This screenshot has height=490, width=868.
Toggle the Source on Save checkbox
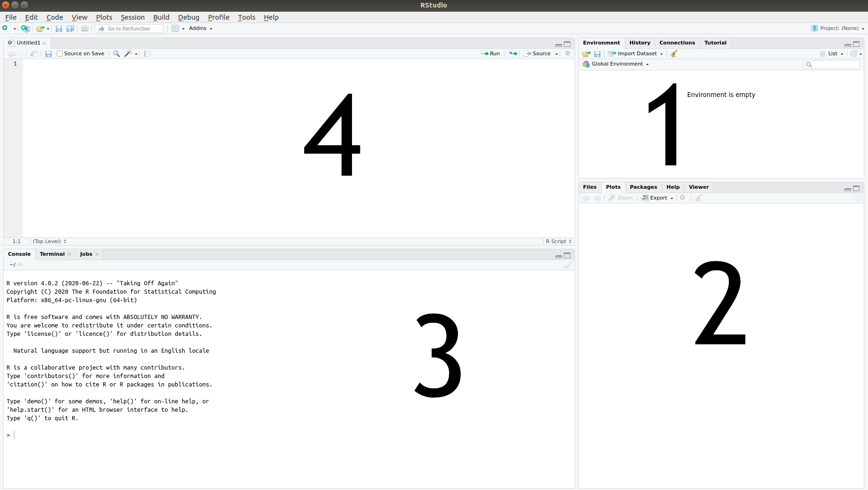pos(60,54)
